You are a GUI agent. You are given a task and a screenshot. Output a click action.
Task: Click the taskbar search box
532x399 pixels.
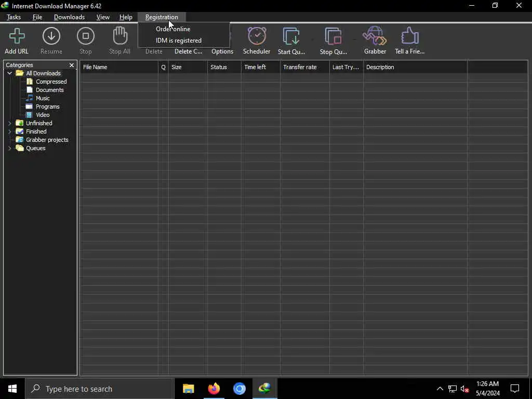click(99, 389)
